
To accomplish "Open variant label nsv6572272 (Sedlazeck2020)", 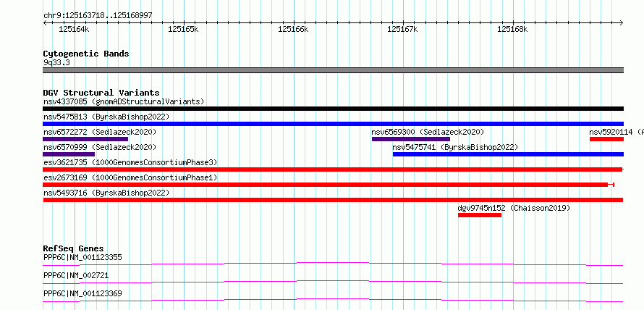I will 100,132.
